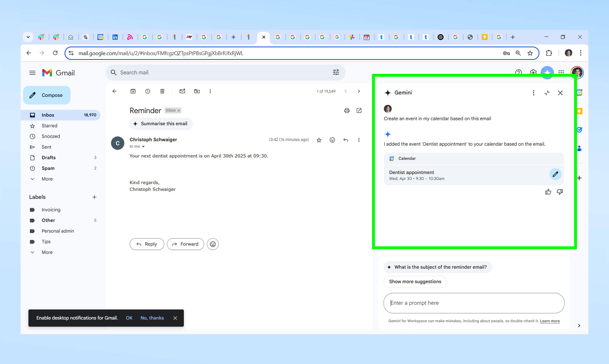Open the password manager key icon

pos(506,53)
